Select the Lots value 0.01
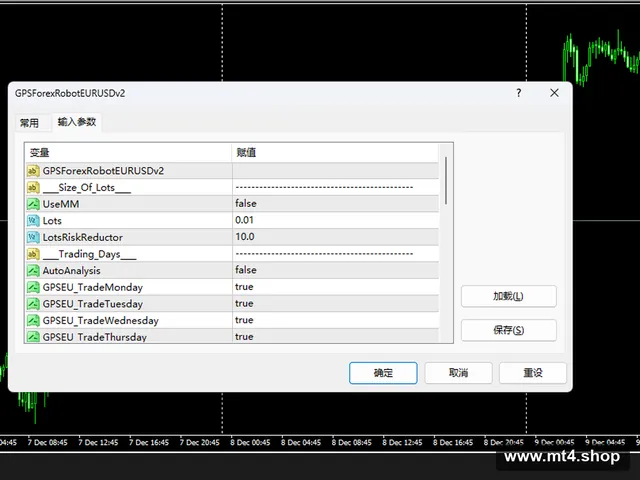640x480 pixels. tap(336, 220)
